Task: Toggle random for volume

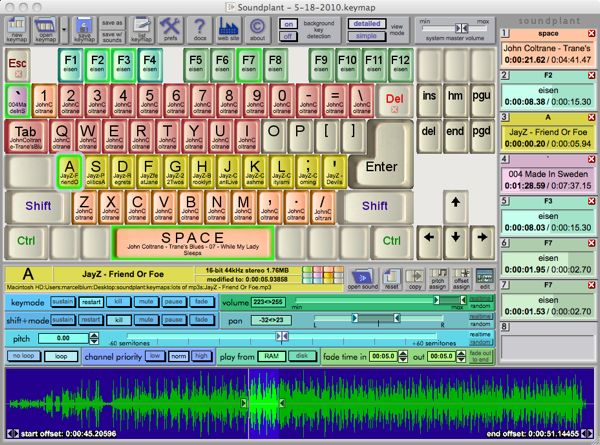Action: click(480, 306)
